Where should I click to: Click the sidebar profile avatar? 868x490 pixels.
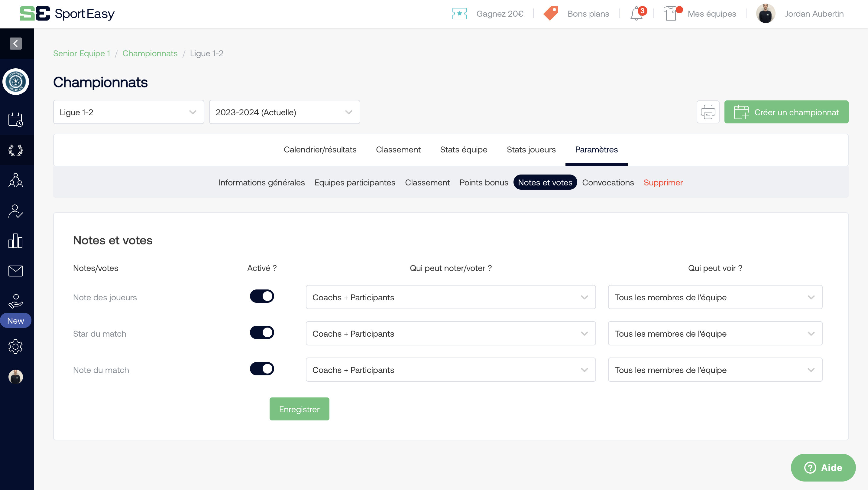pyautogui.click(x=15, y=377)
